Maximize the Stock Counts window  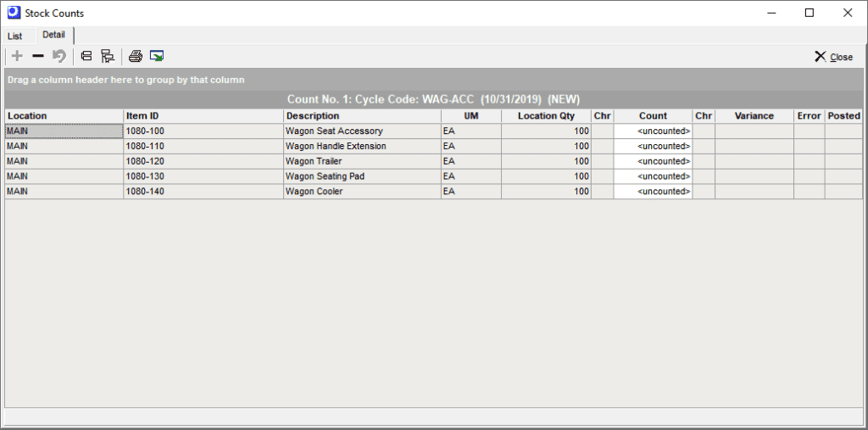(x=810, y=13)
